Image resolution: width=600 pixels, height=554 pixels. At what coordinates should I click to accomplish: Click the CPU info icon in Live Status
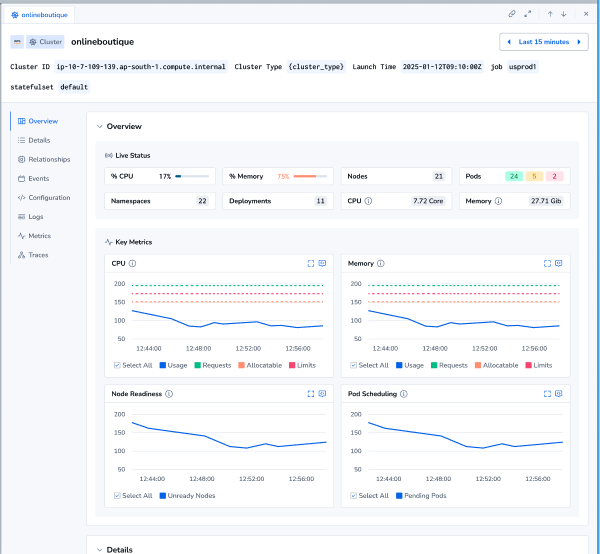pyautogui.click(x=368, y=201)
